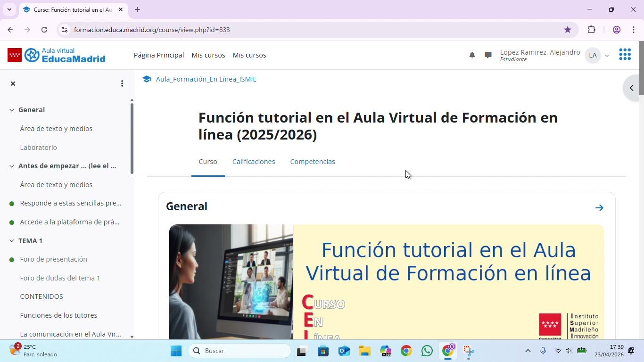Screen dimensions: 644x362
Task: Click the graduation cap icon beside Aula_Formación
Action: [x=147, y=79]
